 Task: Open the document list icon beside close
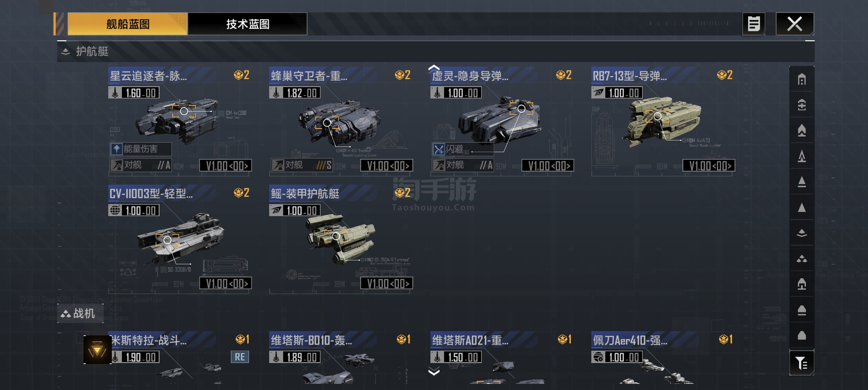(754, 24)
